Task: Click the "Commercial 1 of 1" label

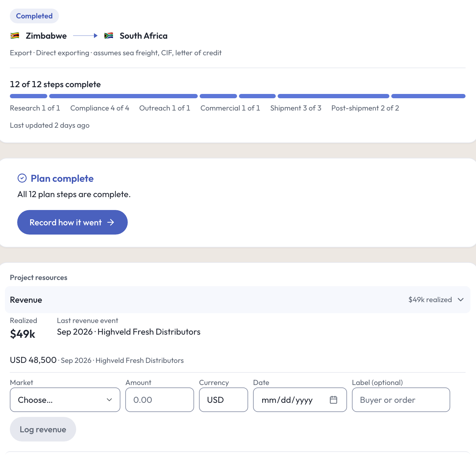Action: coord(230,108)
